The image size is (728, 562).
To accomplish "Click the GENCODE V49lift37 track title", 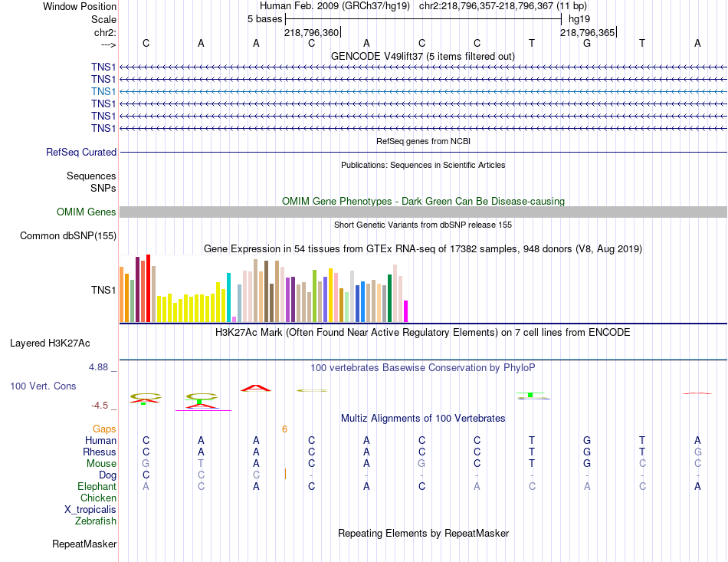I will pyautogui.click(x=423, y=57).
